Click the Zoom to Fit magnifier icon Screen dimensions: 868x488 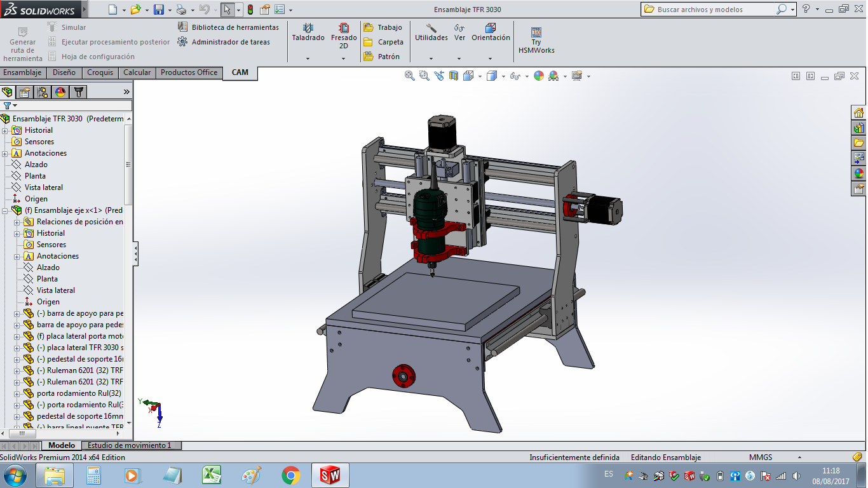pyautogui.click(x=410, y=76)
